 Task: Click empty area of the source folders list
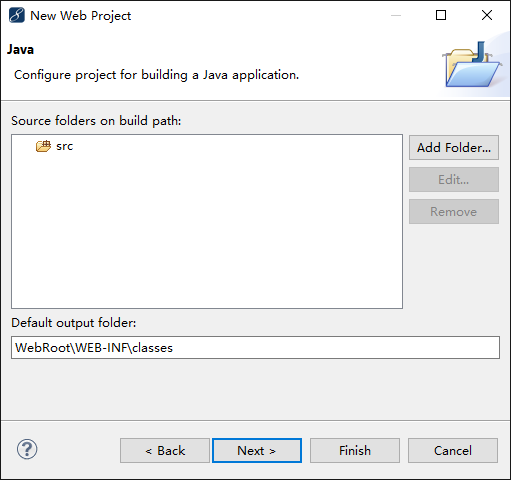click(x=207, y=233)
